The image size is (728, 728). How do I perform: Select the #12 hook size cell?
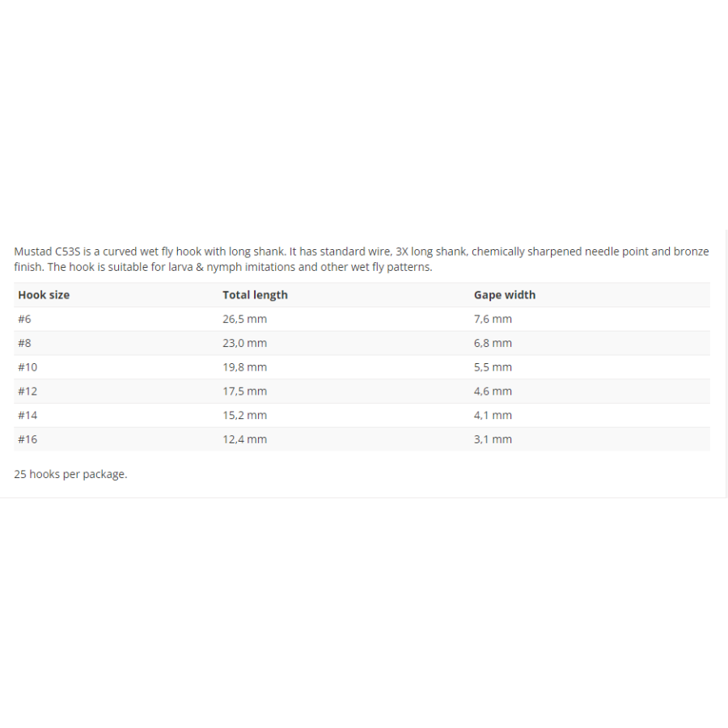(28, 392)
